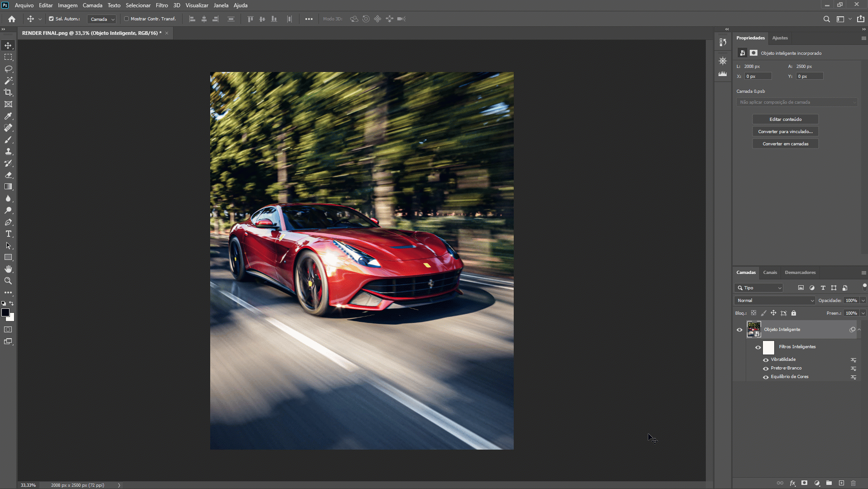Screen dimensions: 868x489
Task: Click the Search magnifier icon
Action: (827, 19)
